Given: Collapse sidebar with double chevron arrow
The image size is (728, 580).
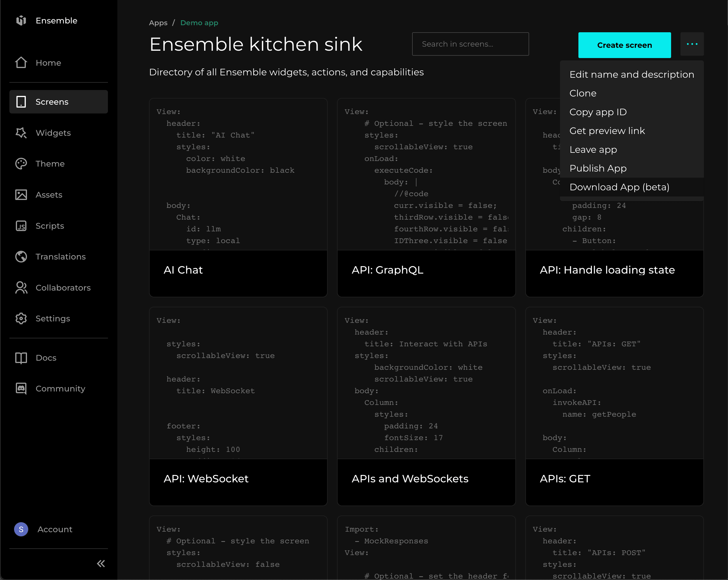Looking at the screenshot, I should (101, 564).
